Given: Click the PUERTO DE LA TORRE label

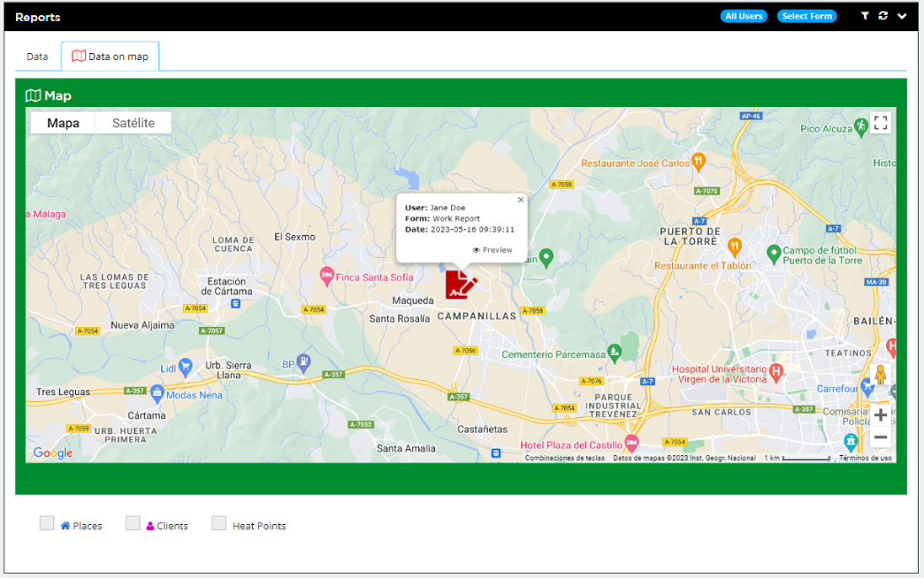Looking at the screenshot, I should 690,236.
